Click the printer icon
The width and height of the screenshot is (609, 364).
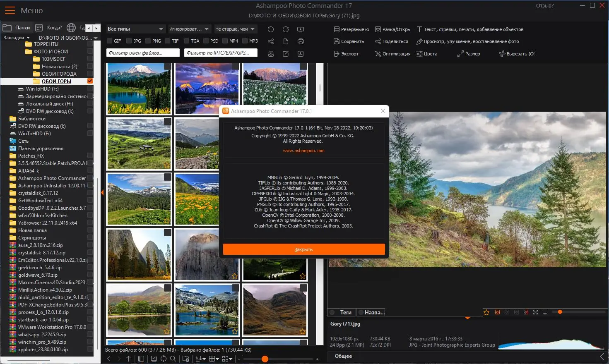pos(301,41)
